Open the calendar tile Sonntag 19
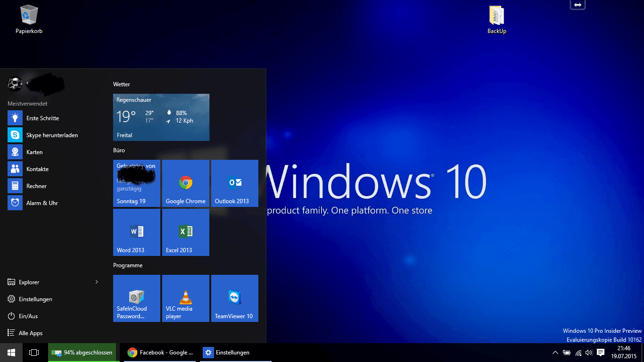Image resolution: width=644 pixels, height=362 pixels. [x=137, y=183]
